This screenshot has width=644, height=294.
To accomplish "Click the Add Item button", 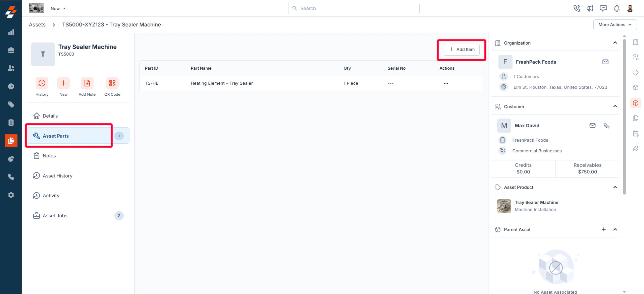I will point(462,50).
